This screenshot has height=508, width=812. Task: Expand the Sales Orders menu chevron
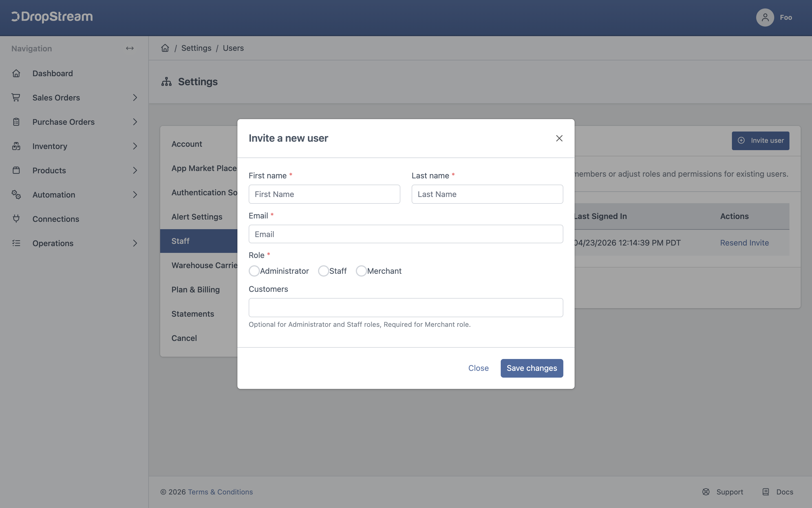point(135,97)
